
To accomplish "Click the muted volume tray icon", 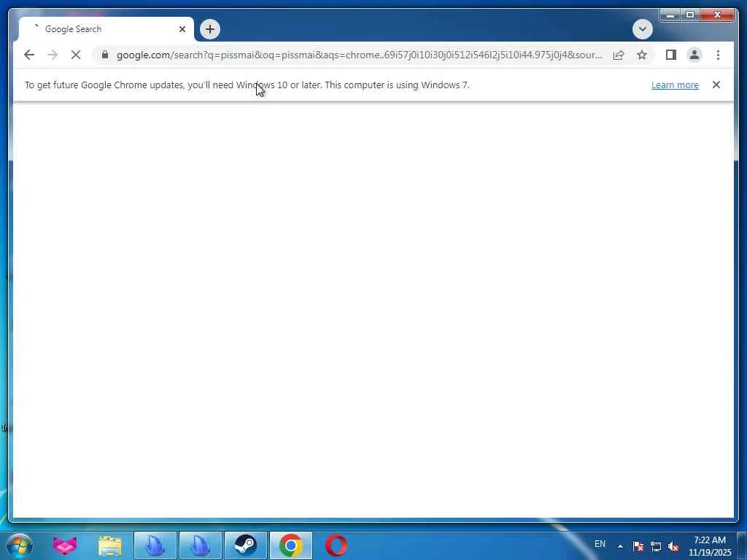I will click(673, 546).
